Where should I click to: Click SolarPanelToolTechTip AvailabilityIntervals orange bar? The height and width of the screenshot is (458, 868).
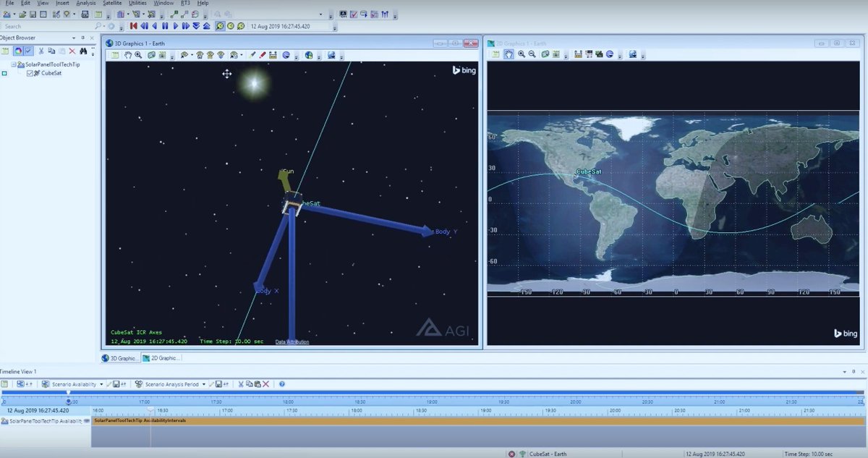pos(477,420)
